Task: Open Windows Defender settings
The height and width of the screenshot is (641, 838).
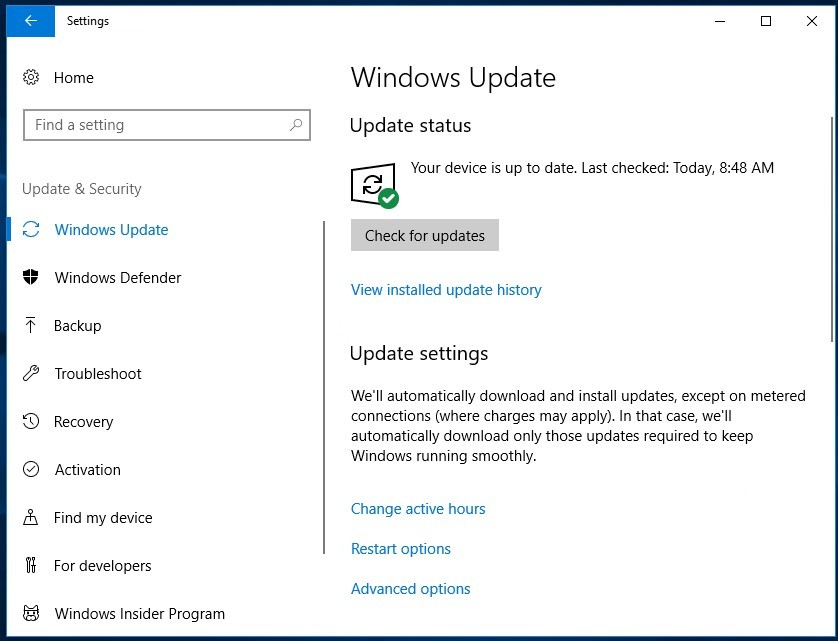Action: click(118, 278)
